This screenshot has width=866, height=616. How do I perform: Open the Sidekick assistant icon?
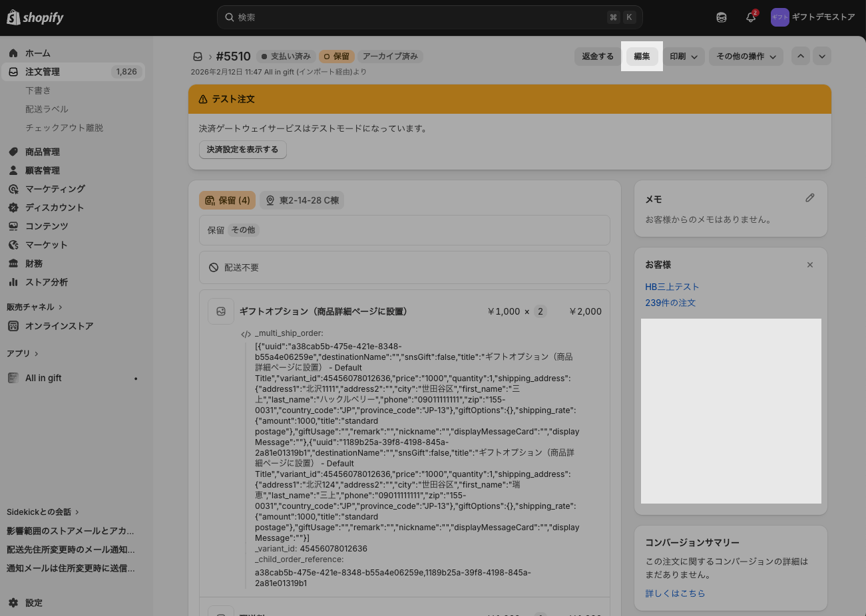point(722,17)
